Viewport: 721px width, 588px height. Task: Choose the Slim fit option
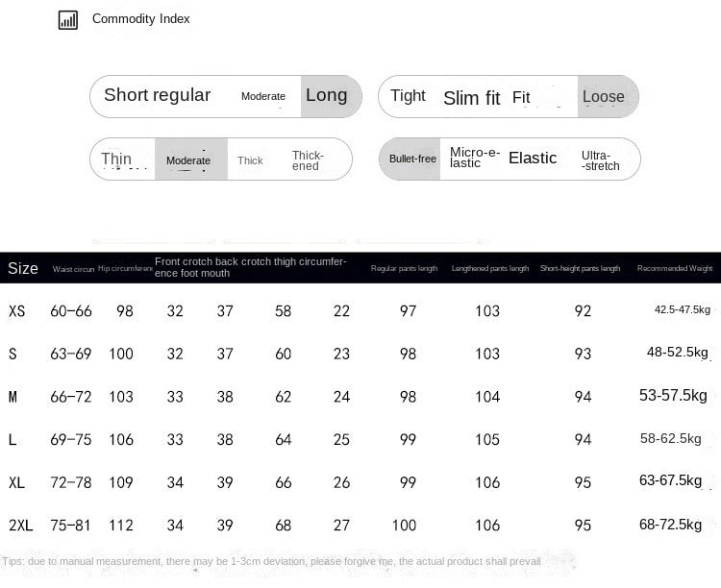pos(471,98)
